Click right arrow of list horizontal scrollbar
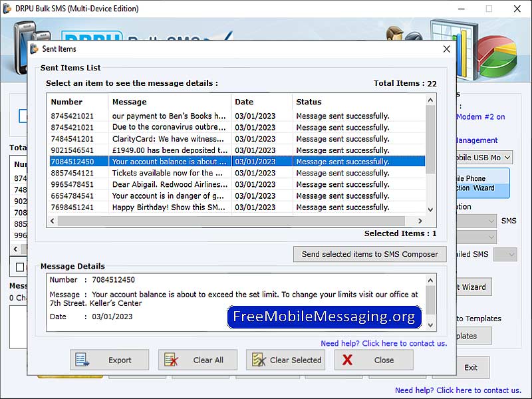 tap(420, 221)
